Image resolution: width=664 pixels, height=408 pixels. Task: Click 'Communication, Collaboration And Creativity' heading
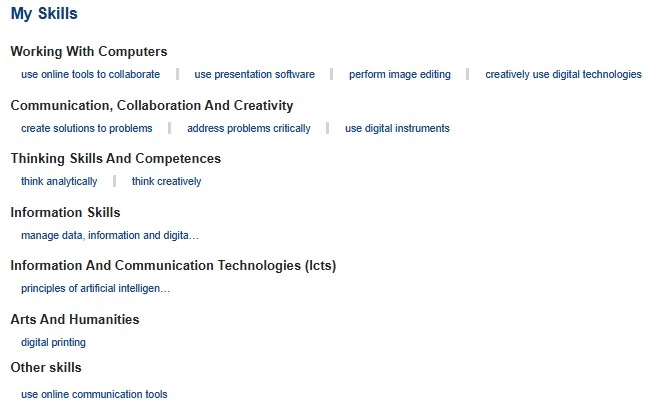tap(152, 105)
